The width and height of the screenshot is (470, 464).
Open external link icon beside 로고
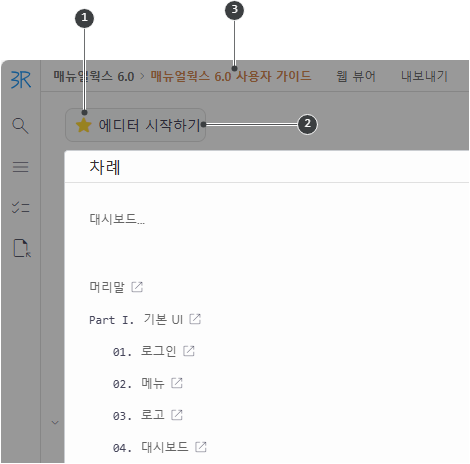coord(177,415)
